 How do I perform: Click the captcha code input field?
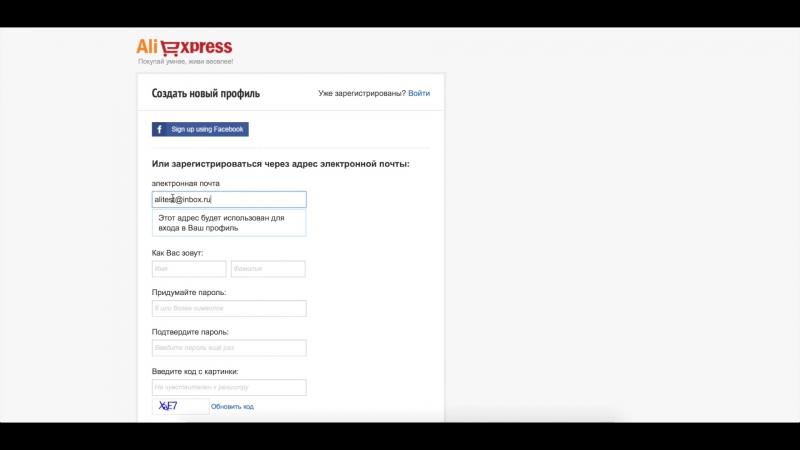pos(229,387)
